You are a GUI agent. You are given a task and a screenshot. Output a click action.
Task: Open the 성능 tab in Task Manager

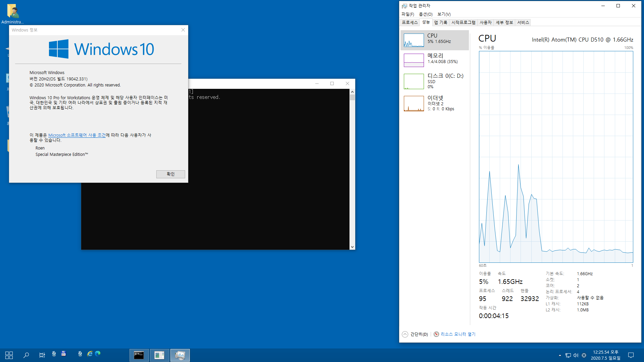point(426,22)
